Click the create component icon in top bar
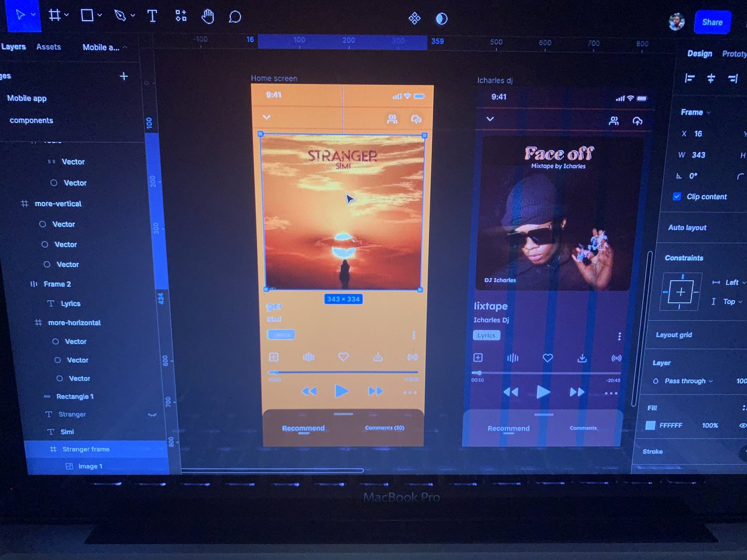Image resolution: width=747 pixels, height=560 pixels. coord(414,19)
